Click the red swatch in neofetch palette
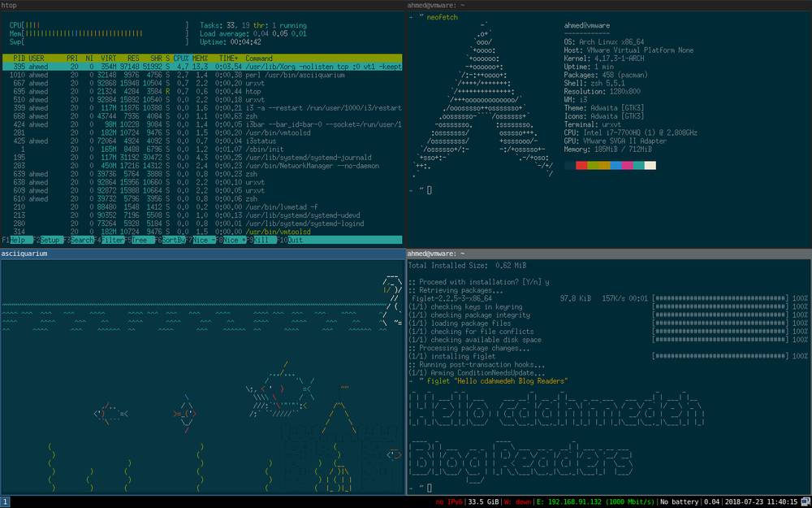This screenshot has height=508, width=812. 581,165
